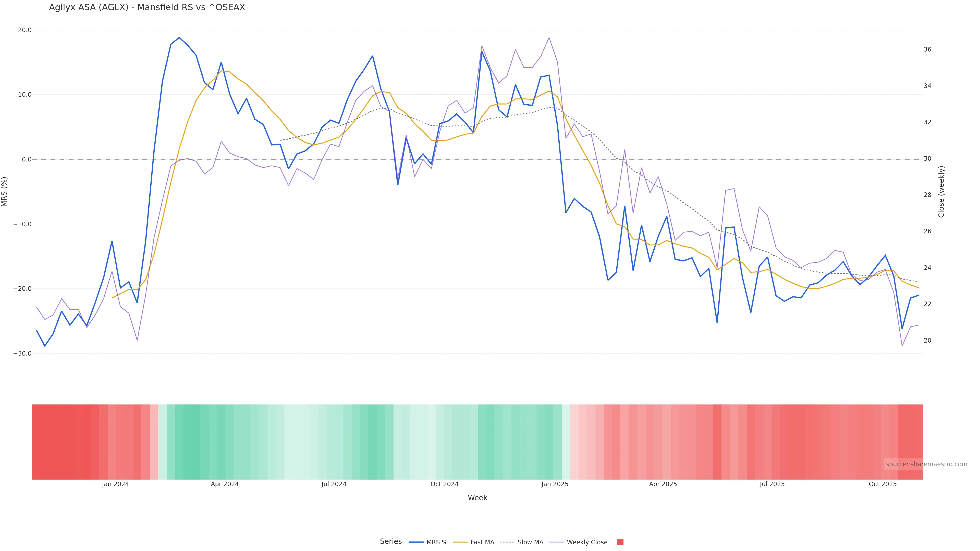Click the MRS (%) y-axis title
Screen dimensions: 980x551
pos(5,192)
